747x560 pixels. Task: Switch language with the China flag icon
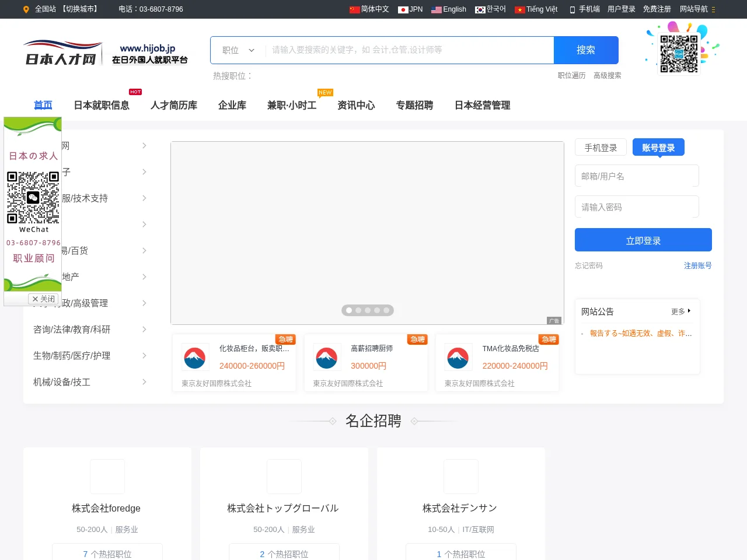click(354, 9)
